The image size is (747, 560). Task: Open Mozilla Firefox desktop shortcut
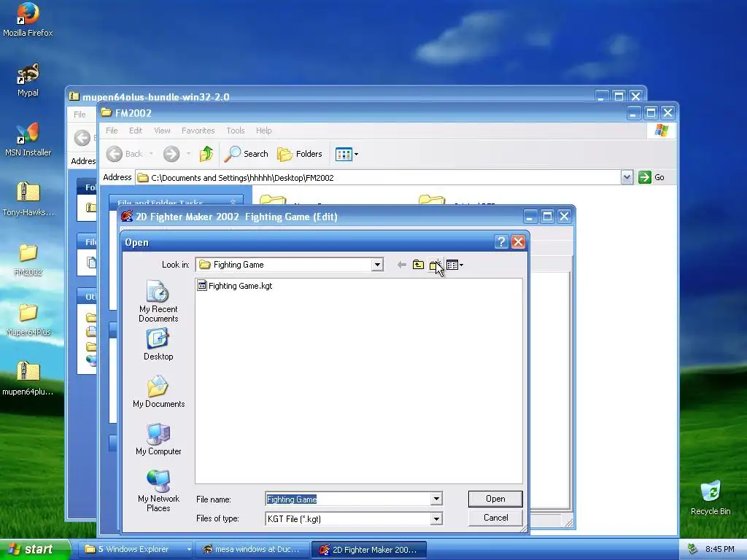point(28,20)
